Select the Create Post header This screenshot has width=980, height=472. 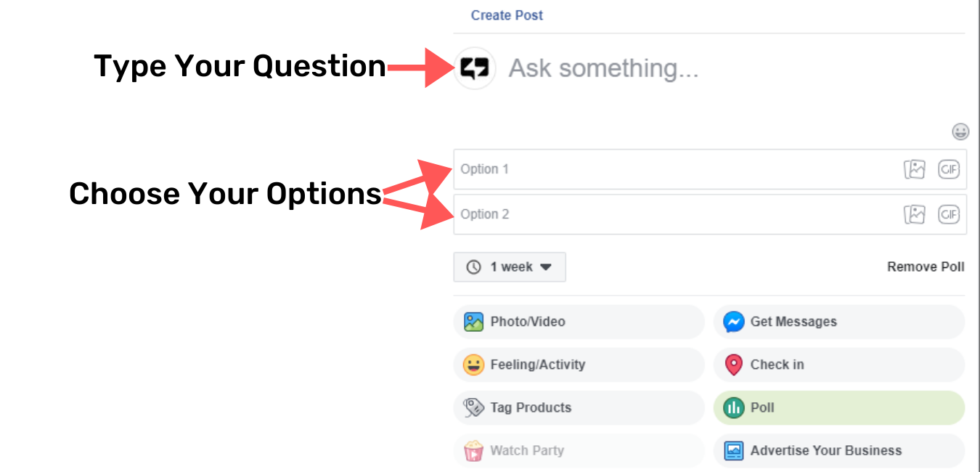coord(506,15)
